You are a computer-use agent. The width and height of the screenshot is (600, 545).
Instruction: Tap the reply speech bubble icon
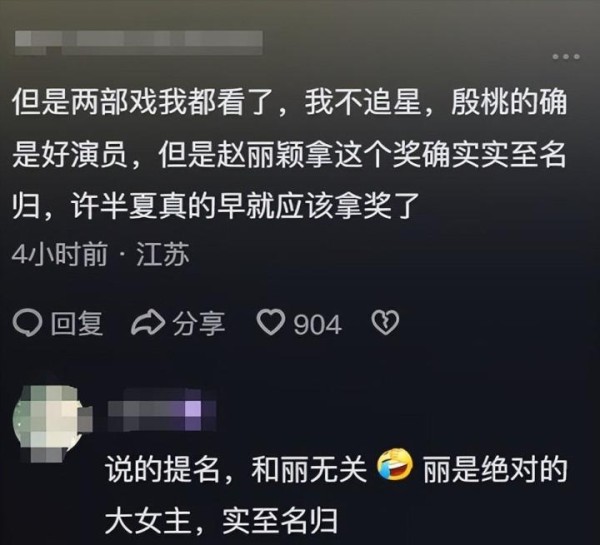27,323
